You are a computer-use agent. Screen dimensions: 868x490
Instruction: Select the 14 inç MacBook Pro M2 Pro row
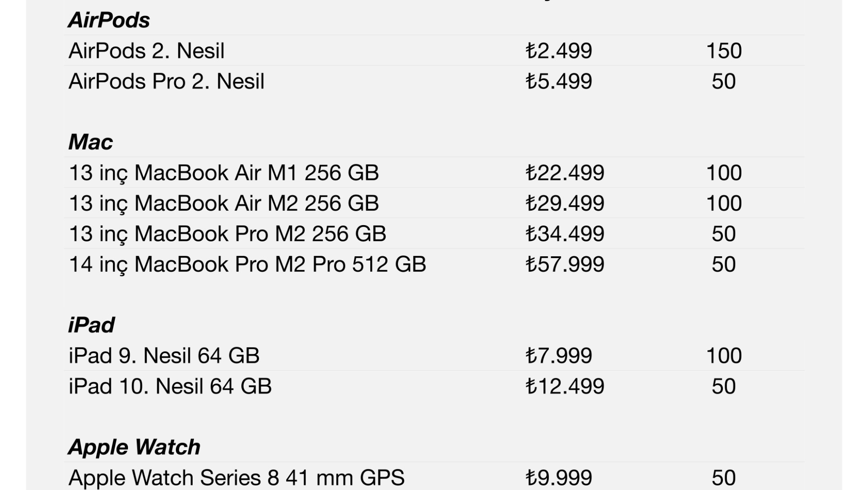[x=434, y=264]
